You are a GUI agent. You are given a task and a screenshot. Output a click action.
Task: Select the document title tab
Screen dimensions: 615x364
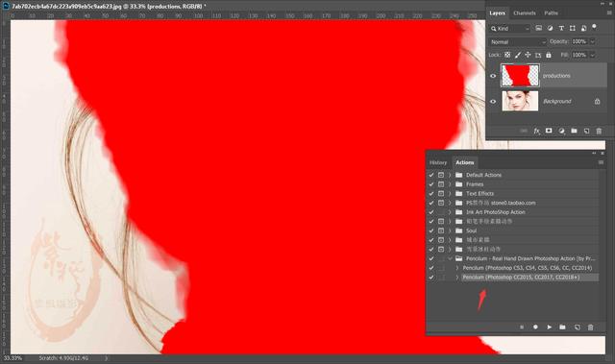(109, 7)
